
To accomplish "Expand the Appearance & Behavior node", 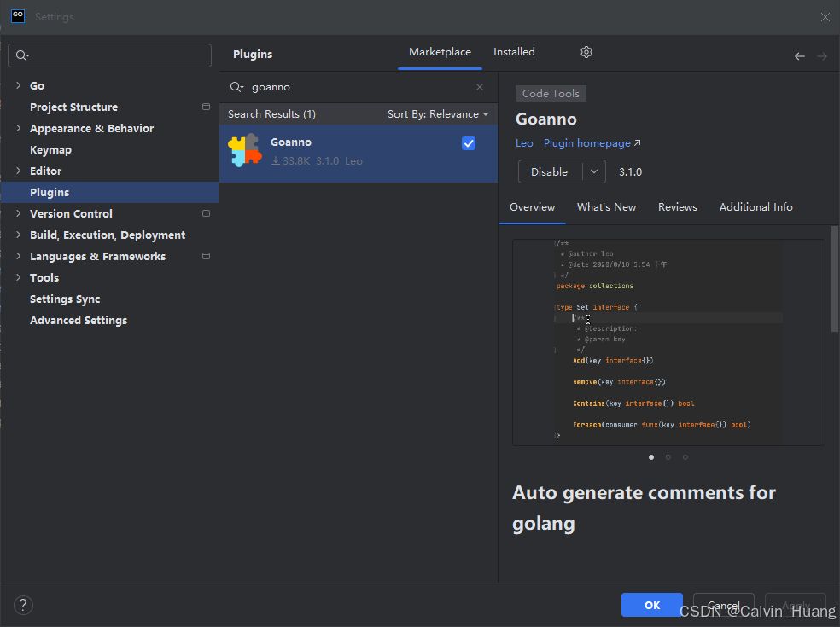I will point(18,128).
